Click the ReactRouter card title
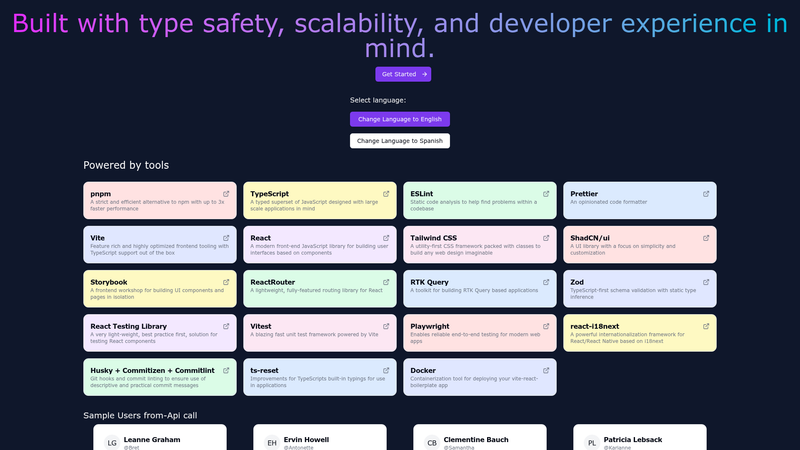800x450 pixels. pyautogui.click(x=272, y=282)
